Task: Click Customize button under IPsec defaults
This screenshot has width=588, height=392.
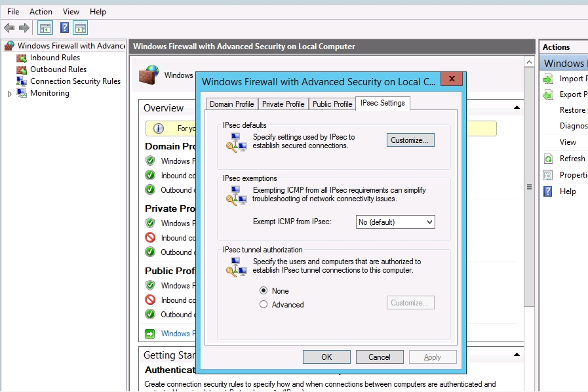Action: (x=410, y=140)
